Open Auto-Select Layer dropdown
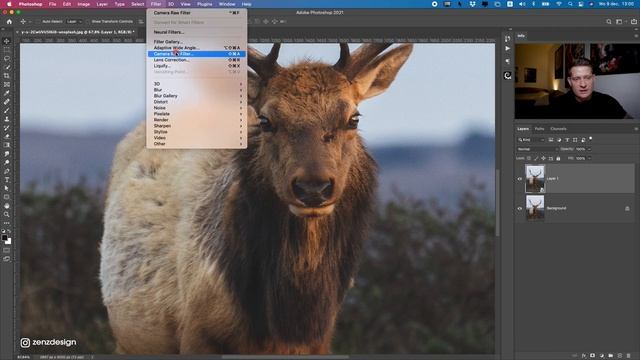Screen dimensions: 640x360 [x=74, y=21]
